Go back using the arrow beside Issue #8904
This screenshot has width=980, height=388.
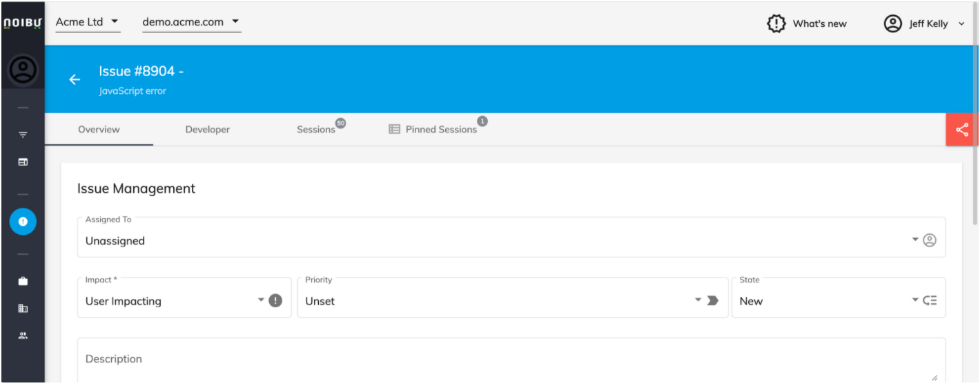[75, 79]
